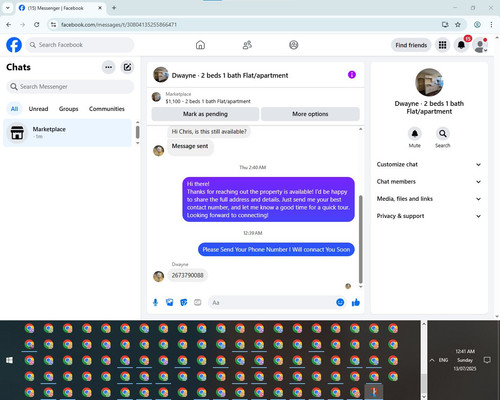This screenshot has height=400, width=500.
Task: Open Windows notification center icon
Action: [x=487, y=360]
